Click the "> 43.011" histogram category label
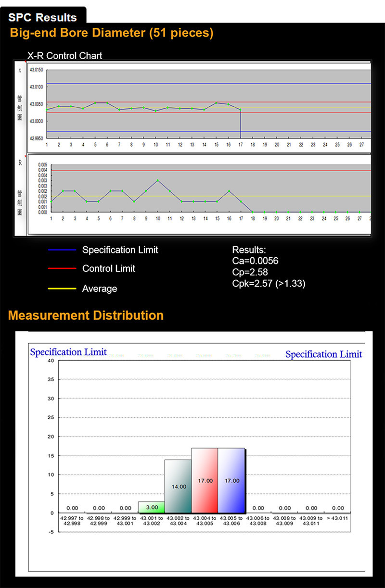 tap(337, 518)
